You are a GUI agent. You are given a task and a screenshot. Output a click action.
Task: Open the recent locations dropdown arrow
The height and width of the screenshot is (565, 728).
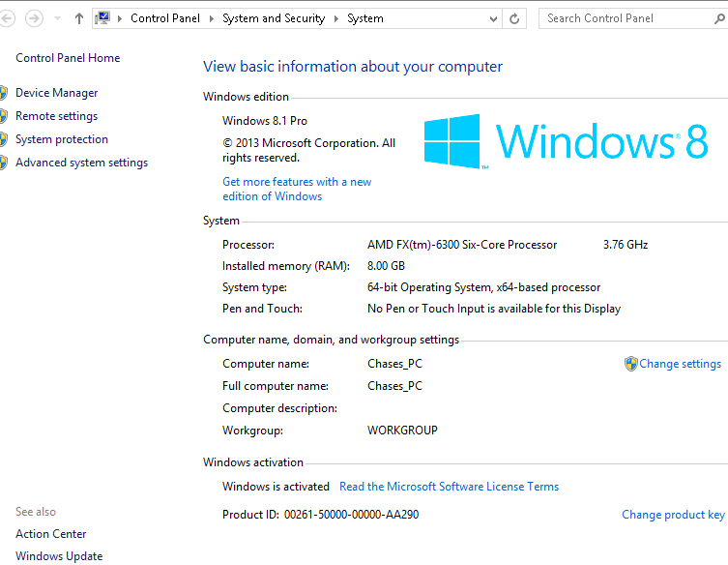click(x=58, y=18)
